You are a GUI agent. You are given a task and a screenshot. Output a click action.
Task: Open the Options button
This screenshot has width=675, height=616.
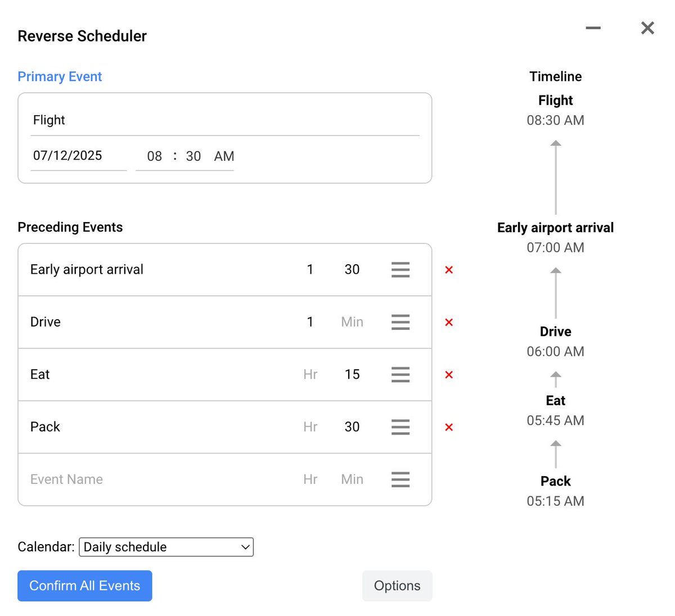397,586
